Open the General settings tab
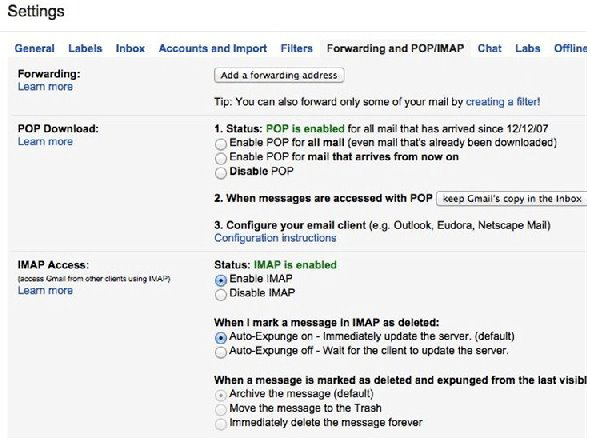This screenshot has height=439, width=591. pos(35,49)
